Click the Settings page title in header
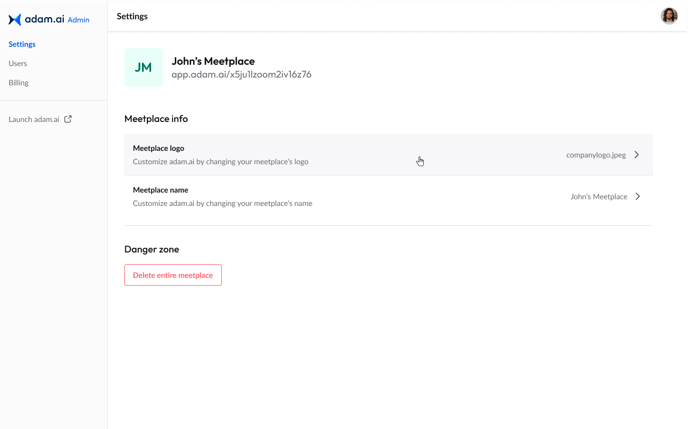 132,16
